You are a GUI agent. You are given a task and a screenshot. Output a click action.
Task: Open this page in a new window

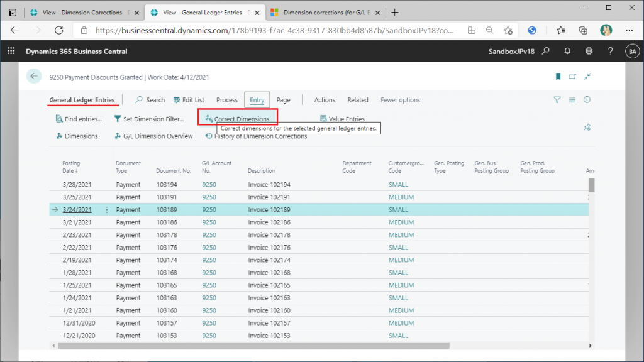point(572,76)
